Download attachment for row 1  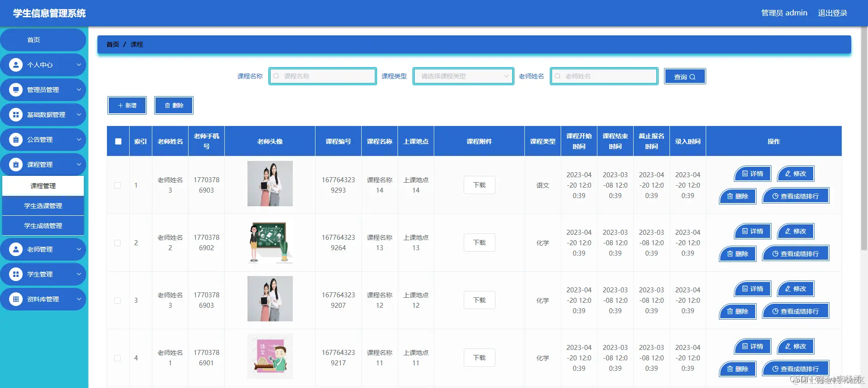pyautogui.click(x=479, y=185)
